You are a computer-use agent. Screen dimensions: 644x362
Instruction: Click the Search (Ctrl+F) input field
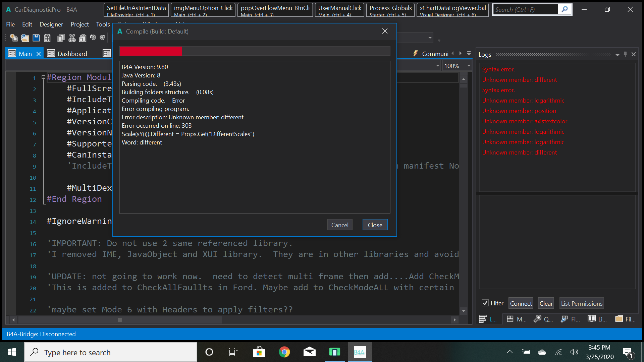[525, 9]
